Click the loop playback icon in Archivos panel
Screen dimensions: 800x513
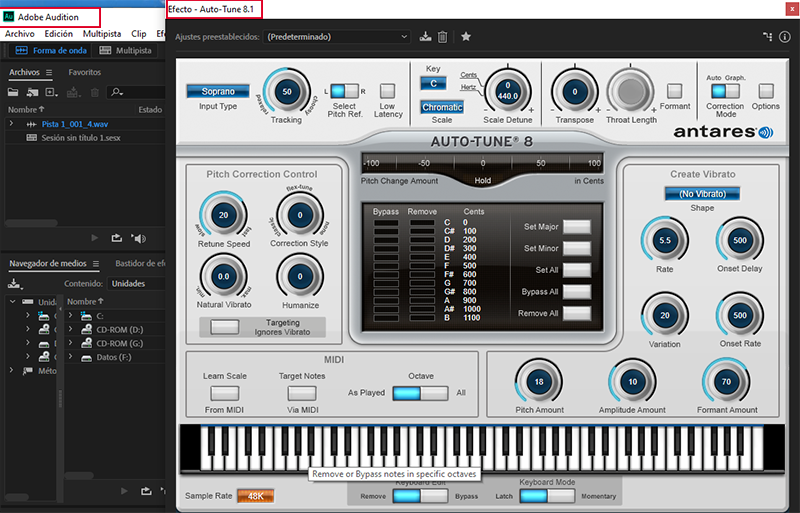pos(116,238)
